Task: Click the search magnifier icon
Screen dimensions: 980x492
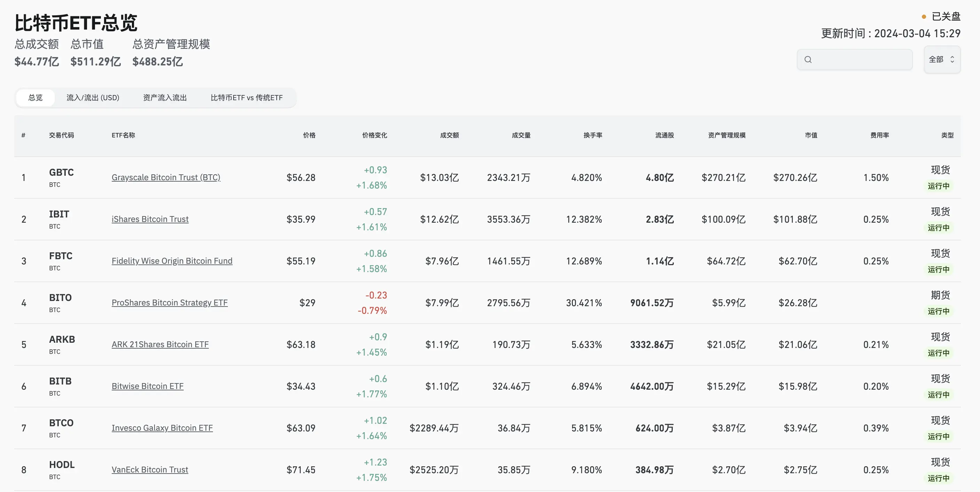Action: click(808, 60)
